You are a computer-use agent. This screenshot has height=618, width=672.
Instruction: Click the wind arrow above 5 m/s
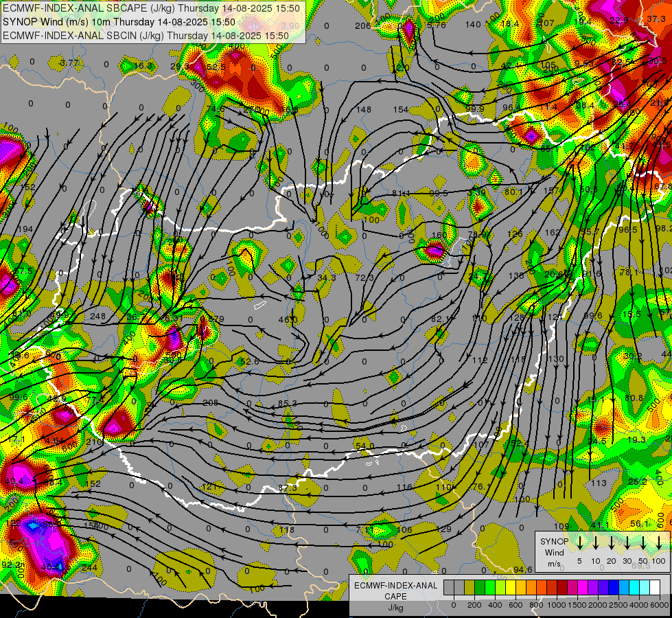coord(580,542)
